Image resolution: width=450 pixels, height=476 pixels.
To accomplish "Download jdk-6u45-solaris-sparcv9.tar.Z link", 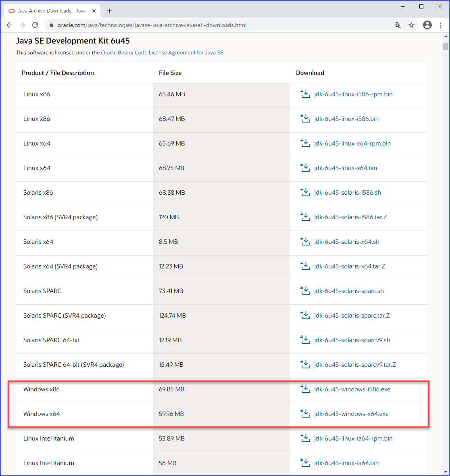I will coord(355,365).
